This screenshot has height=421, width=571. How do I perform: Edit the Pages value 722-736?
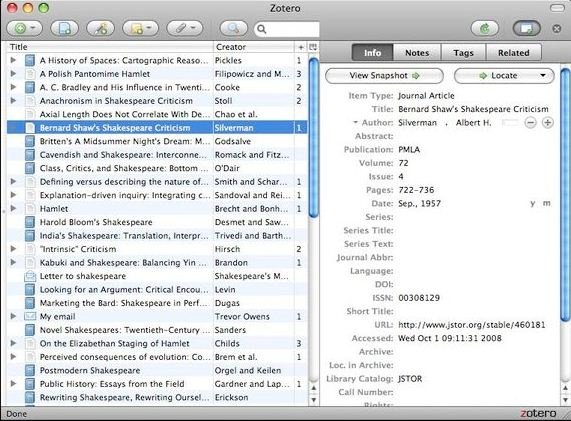click(x=416, y=190)
